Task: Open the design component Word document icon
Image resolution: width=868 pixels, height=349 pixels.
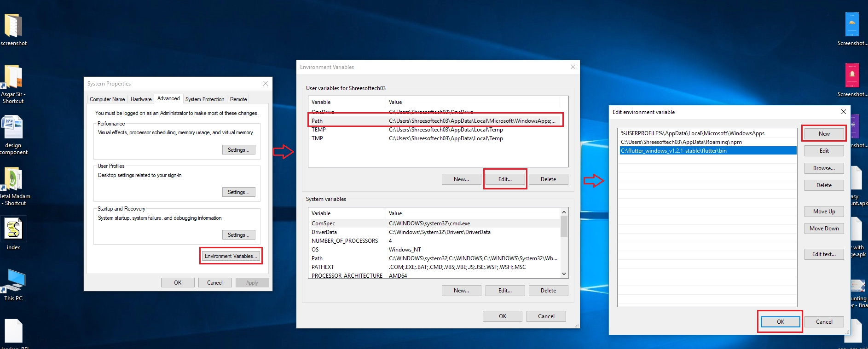Action: click(13, 127)
